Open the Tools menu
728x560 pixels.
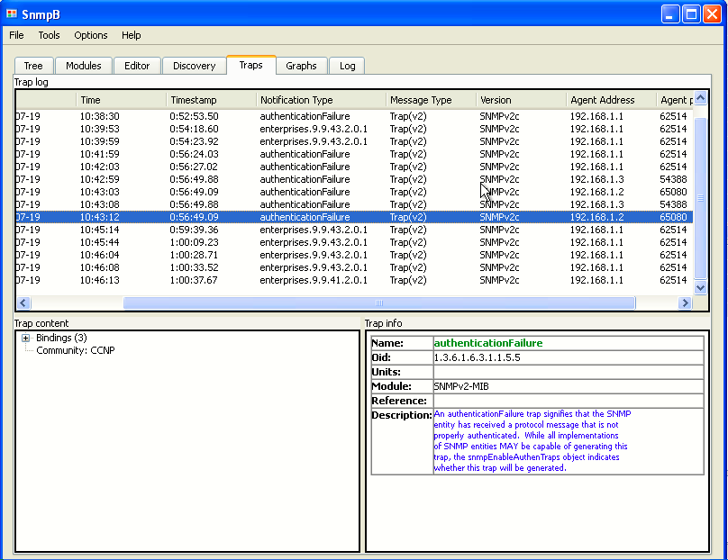point(49,35)
